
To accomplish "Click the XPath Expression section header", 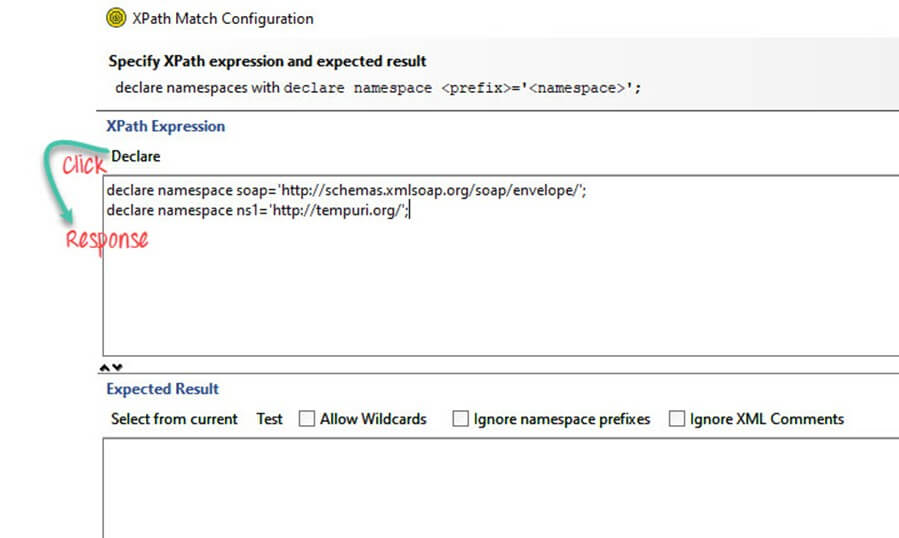I will pyautogui.click(x=165, y=126).
